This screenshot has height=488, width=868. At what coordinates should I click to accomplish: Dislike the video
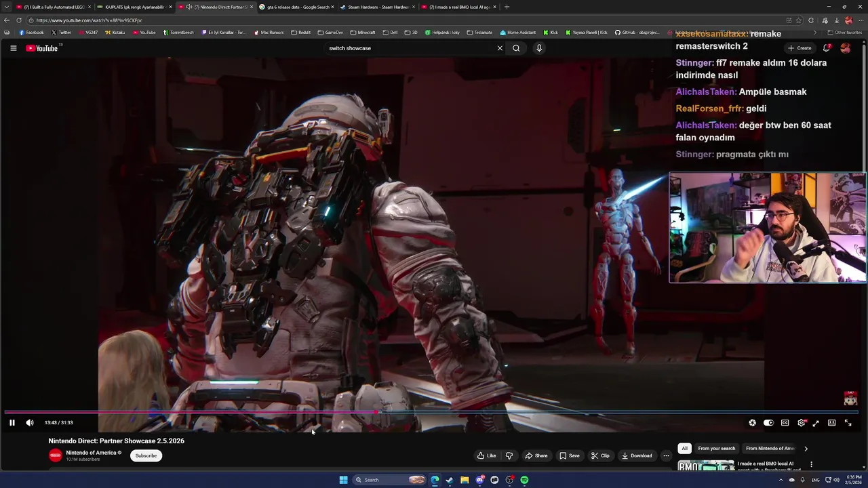(x=509, y=455)
